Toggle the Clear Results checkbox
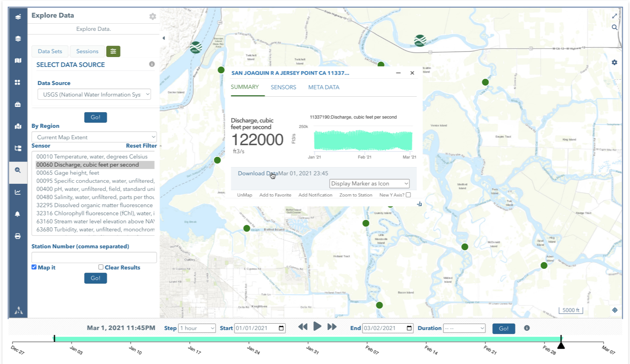Image resolution: width=630 pixels, height=364 pixels. tap(101, 267)
